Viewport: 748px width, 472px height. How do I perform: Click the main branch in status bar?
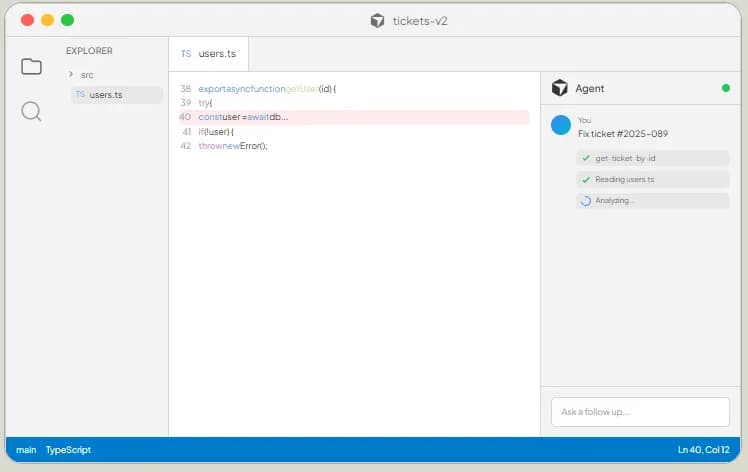point(26,450)
